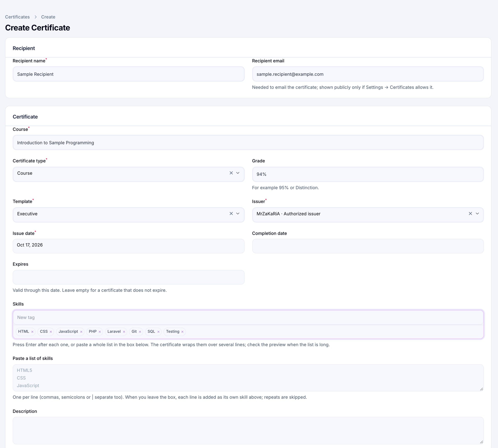498x448 pixels.
Task: Open the Issue date picker
Action: (x=128, y=246)
